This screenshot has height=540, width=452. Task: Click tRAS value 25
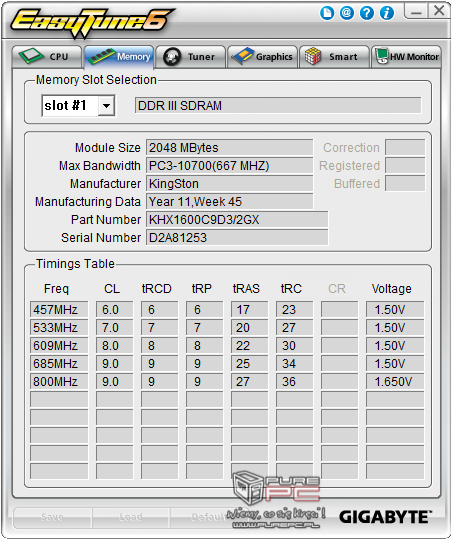pyautogui.click(x=249, y=364)
